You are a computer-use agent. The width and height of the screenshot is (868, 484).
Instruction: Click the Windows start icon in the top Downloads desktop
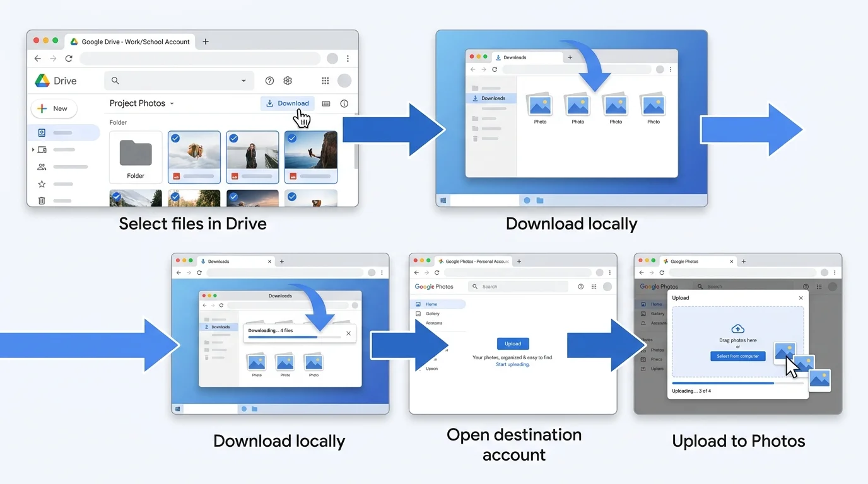click(x=443, y=200)
